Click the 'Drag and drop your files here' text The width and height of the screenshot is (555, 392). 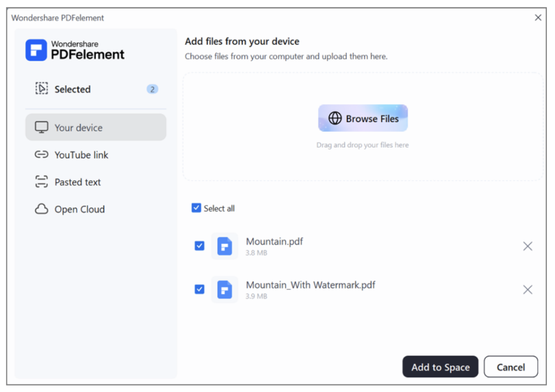[x=363, y=145]
